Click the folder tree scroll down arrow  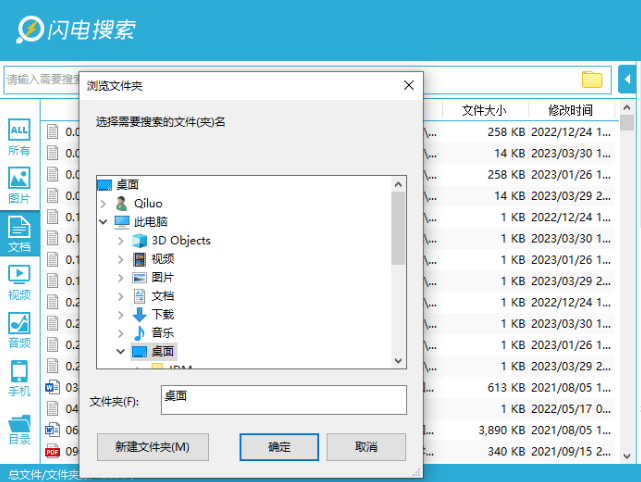click(x=398, y=361)
